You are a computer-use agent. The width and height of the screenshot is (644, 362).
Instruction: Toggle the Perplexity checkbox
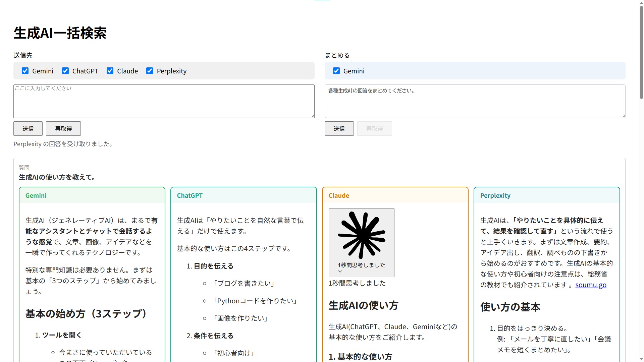[x=150, y=71]
